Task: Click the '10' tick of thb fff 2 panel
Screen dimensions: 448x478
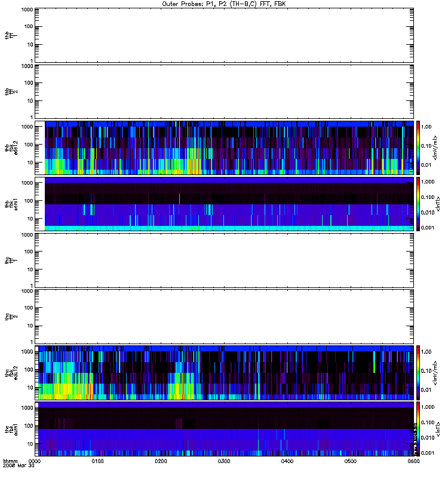Action: click(x=30, y=101)
